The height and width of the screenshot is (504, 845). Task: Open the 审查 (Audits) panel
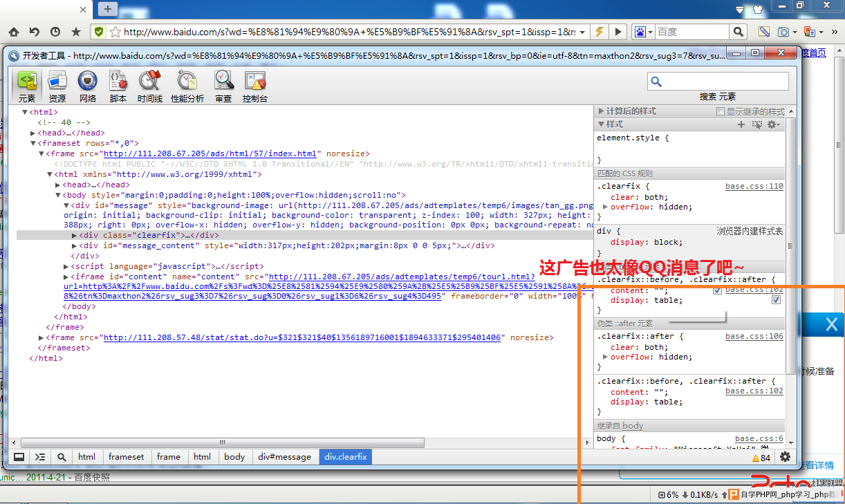[x=223, y=86]
